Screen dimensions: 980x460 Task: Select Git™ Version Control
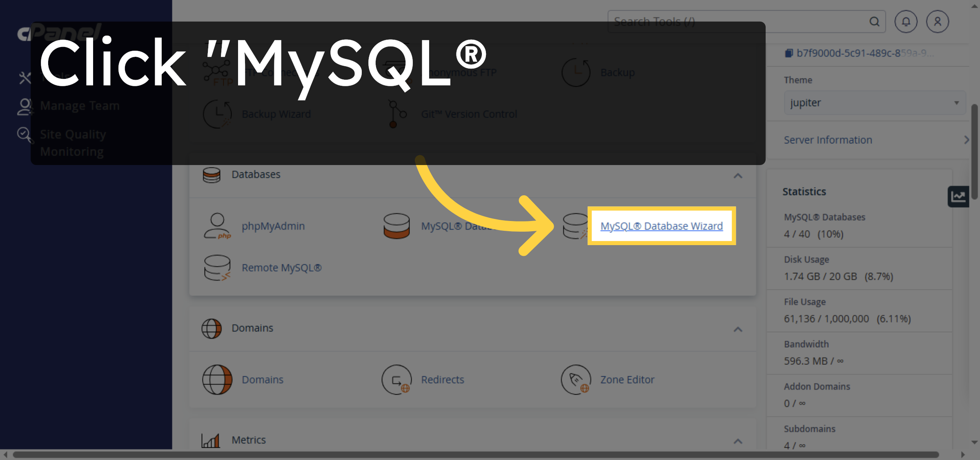(469, 114)
